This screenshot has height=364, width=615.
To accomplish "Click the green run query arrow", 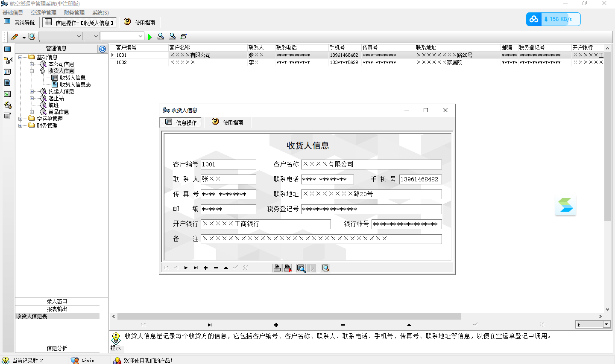I will [x=150, y=37].
